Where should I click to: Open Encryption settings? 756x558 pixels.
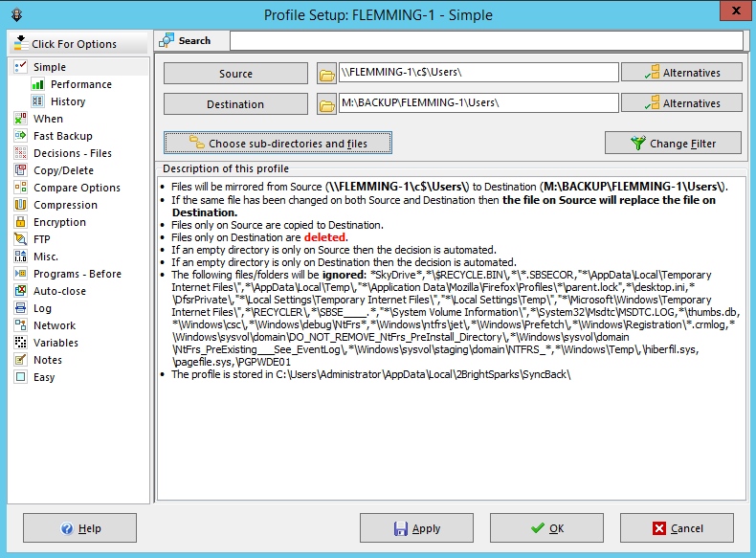pyautogui.click(x=59, y=222)
